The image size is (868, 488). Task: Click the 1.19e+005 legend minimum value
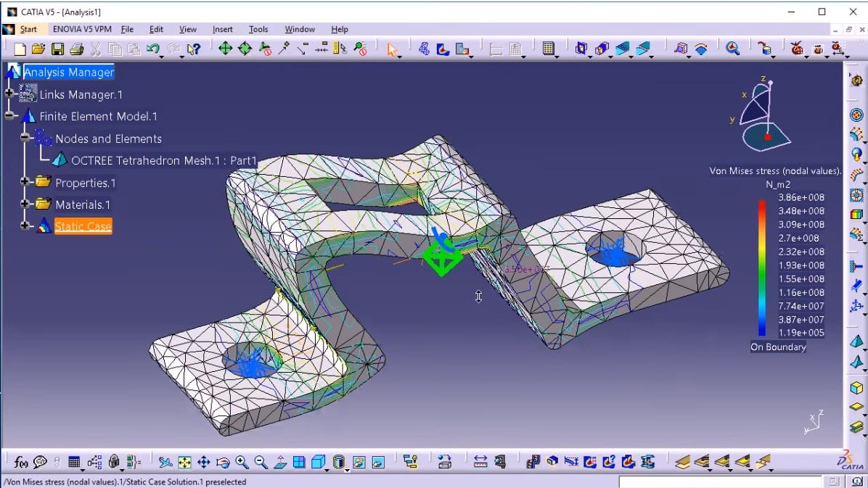[801, 333]
